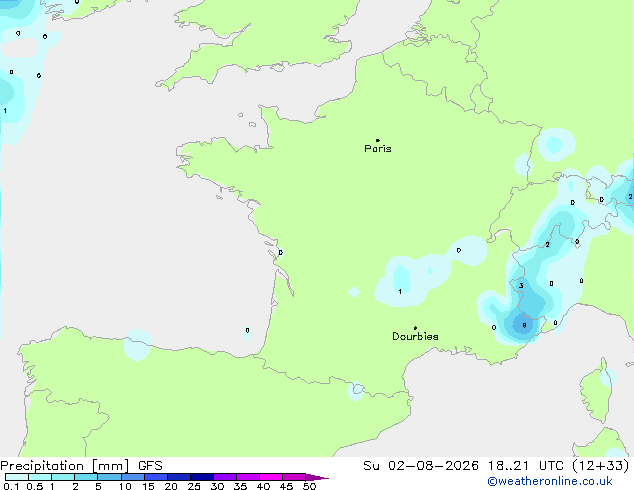Select the 0.1 mm lightest legend swatch
634x490 pixels.
click(x=17, y=477)
